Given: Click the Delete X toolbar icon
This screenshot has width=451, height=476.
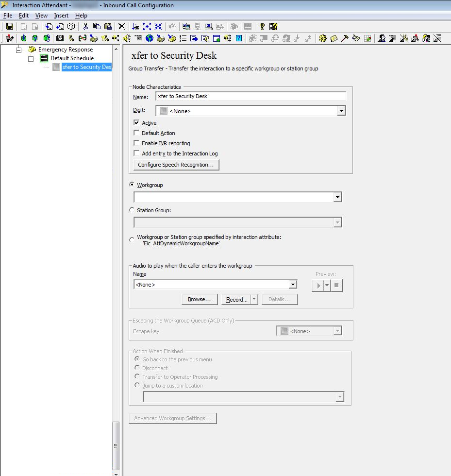Looking at the screenshot, I should click(x=122, y=27).
